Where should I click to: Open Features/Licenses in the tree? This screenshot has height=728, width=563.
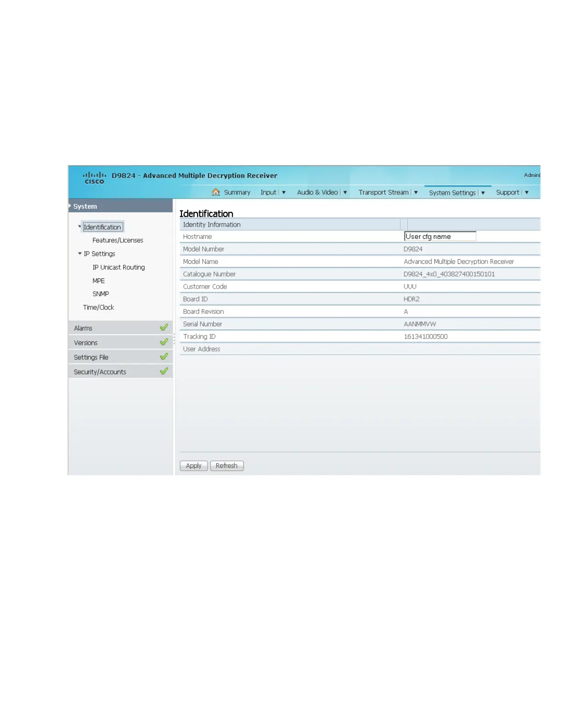pyautogui.click(x=118, y=240)
